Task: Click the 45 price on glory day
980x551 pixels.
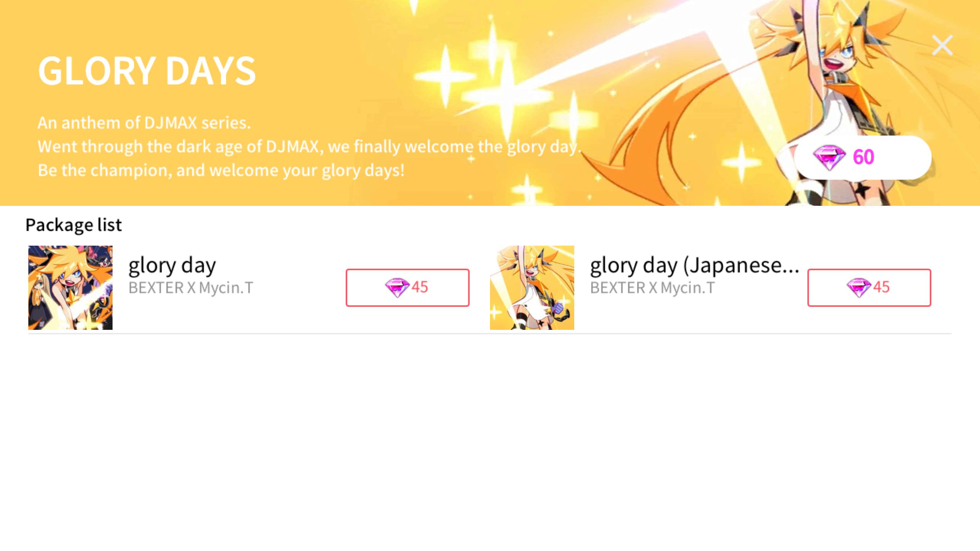Action: [420, 287]
